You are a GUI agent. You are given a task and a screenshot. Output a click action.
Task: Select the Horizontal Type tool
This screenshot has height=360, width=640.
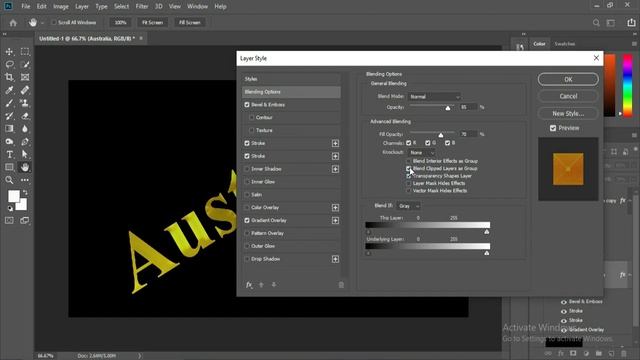tap(9, 154)
